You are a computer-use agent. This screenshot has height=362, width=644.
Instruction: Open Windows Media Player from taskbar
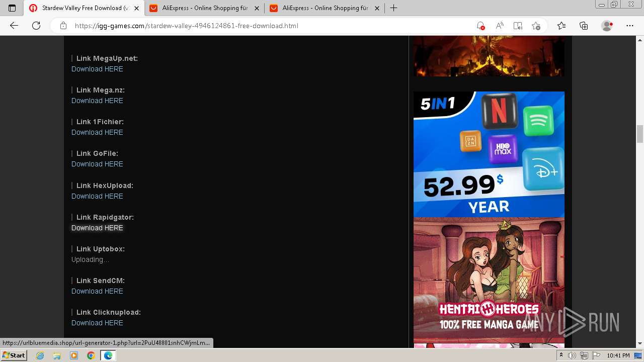74,355
